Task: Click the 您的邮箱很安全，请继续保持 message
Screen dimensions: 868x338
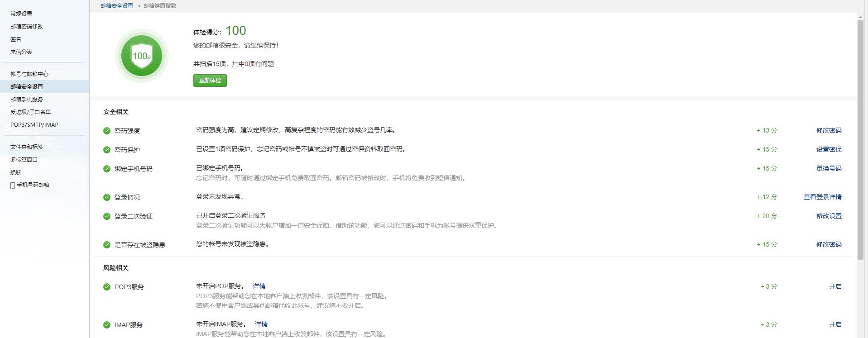Action: click(x=236, y=45)
